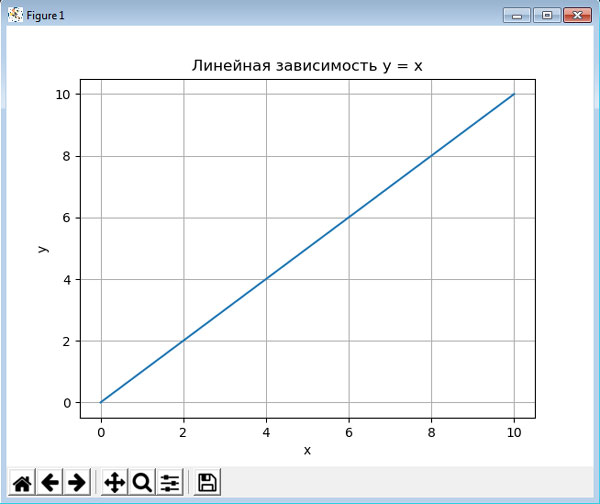Viewport: 600px width, 504px height.
Task: Click the y-axis tick label 6
Action: pyautogui.click(x=67, y=218)
